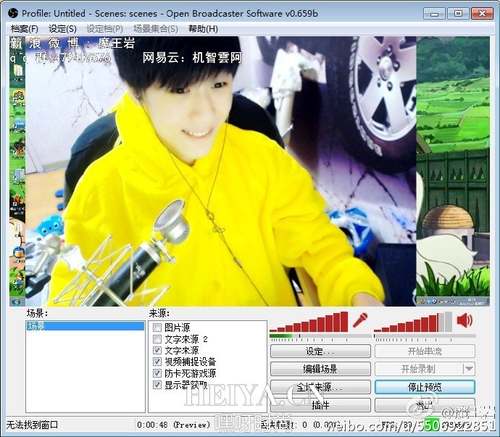Mute the desktop speaker icon
Viewport: 500px width, 437px height.
click(465, 320)
